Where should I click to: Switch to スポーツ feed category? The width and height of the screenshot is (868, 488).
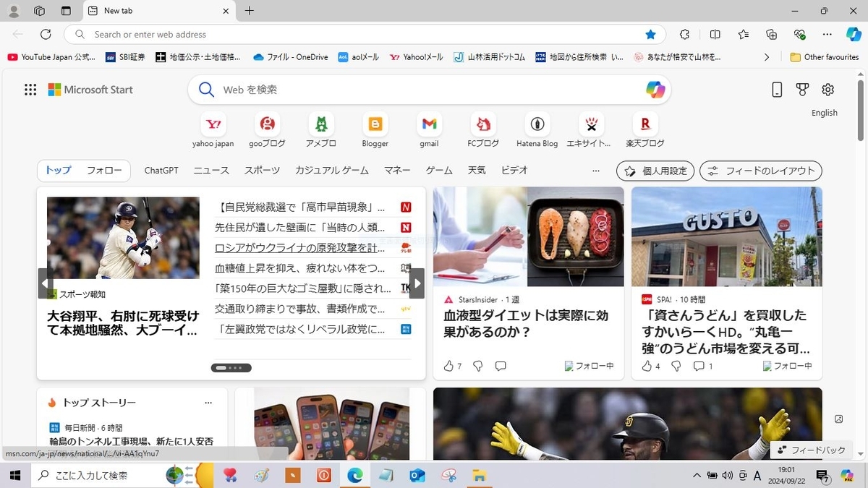(x=262, y=171)
